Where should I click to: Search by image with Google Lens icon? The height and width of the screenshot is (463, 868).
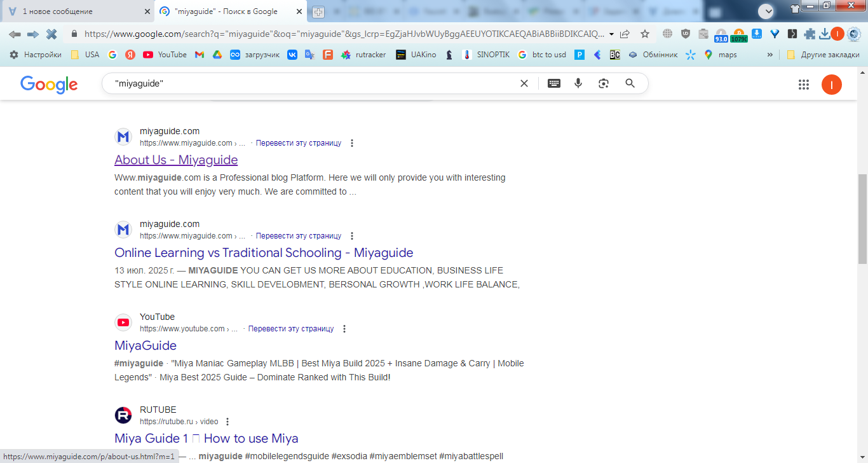604,83
